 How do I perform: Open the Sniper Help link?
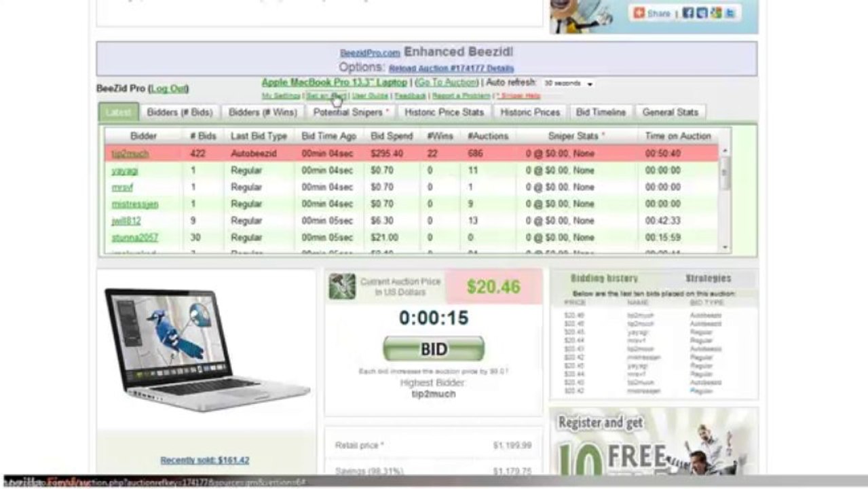point(518,96)
